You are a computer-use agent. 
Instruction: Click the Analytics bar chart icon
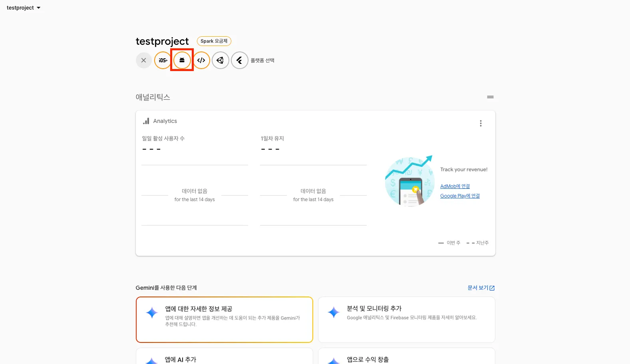point(146,121)
